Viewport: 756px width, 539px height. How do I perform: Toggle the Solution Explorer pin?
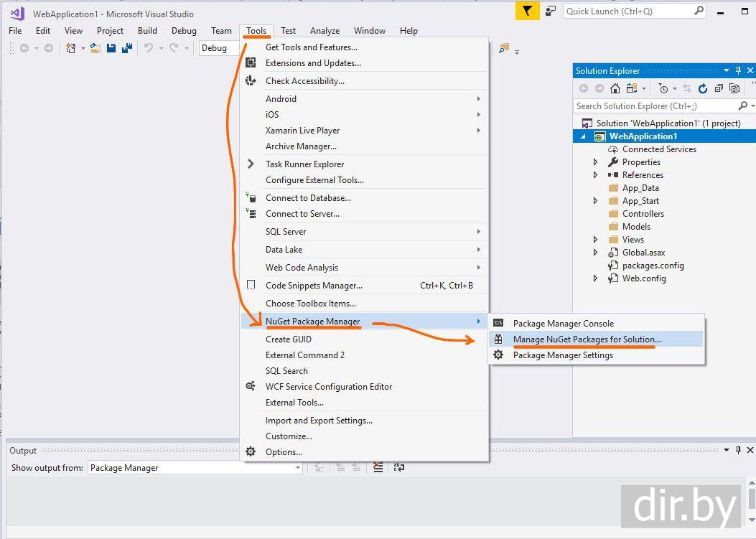point(738,70)
